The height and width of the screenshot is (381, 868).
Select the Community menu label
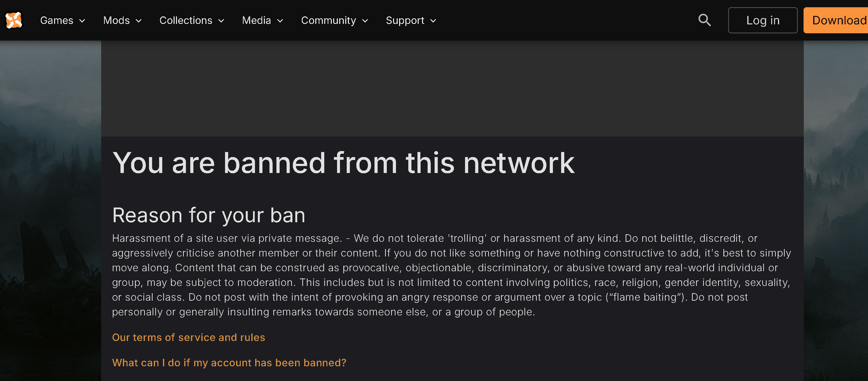click(x=328, y=20)
